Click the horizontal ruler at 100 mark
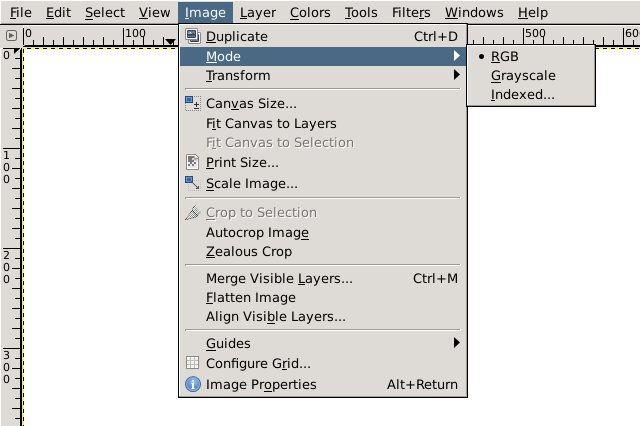640x426 pixels. (129, 36)
